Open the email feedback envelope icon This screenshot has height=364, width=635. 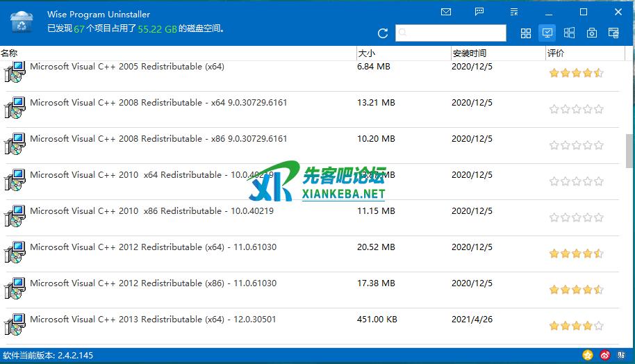tap(446, 12)
